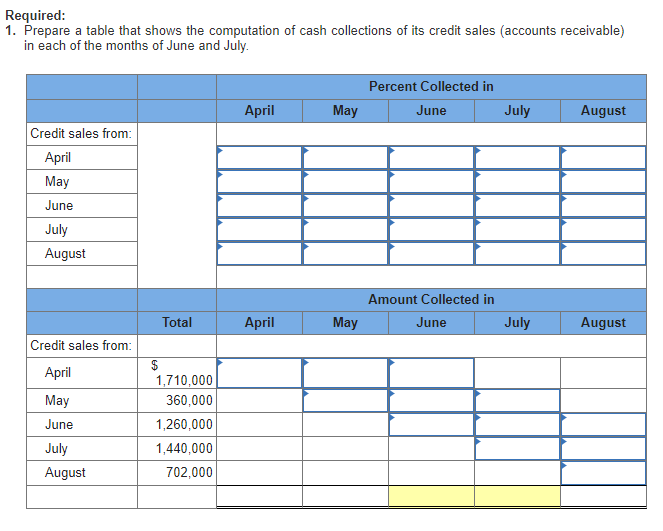Select percent cell for June sales collected in June
The height and width of the screenshot is (531, 663).
(x=431, y=206)
